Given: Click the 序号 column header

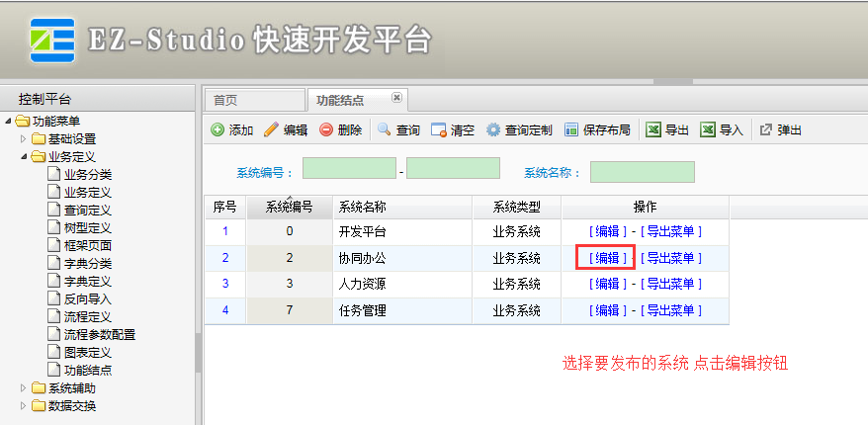Looking at the screenshot, I should click(x=225, y=207).
